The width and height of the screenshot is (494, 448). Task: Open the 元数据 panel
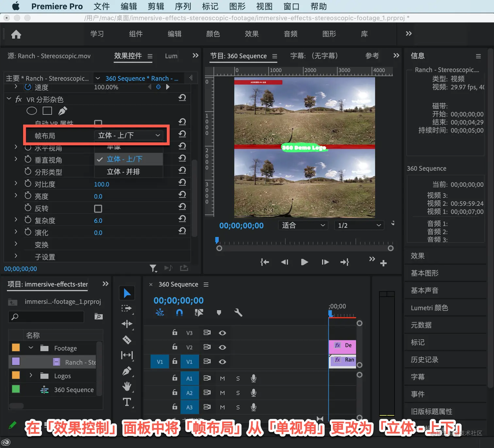coord(421,325)
